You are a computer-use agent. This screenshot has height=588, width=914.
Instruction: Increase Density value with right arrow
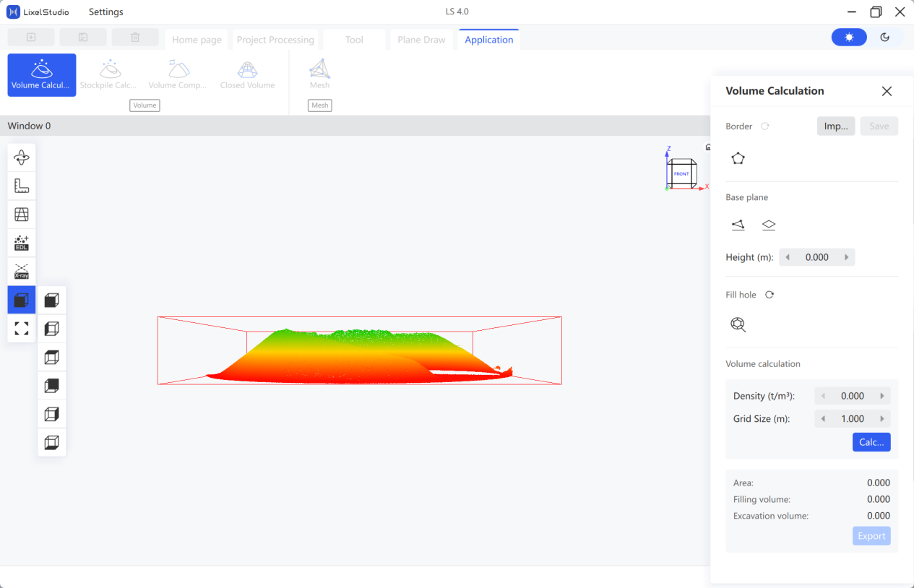tap(882, 396)
